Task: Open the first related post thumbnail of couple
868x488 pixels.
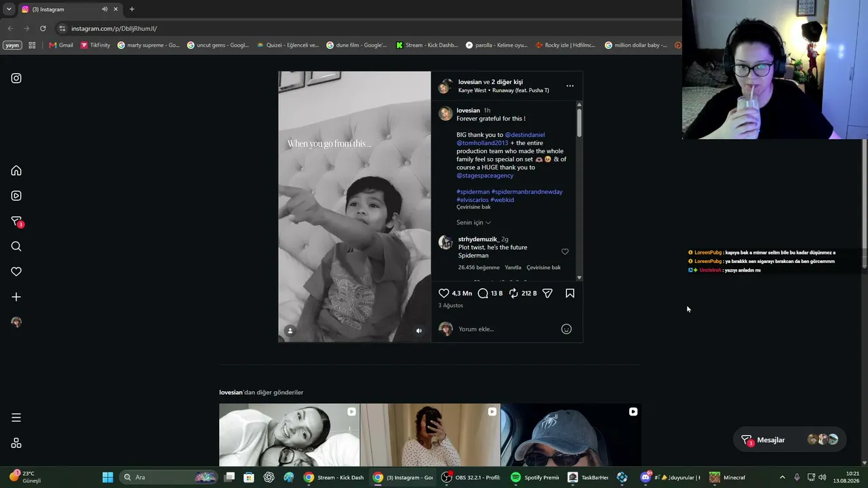Action: tap(290, 435)
